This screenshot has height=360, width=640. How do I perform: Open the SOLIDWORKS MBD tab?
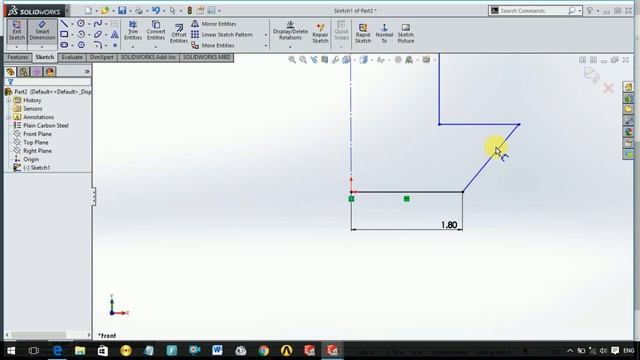[x=207, y=57]
